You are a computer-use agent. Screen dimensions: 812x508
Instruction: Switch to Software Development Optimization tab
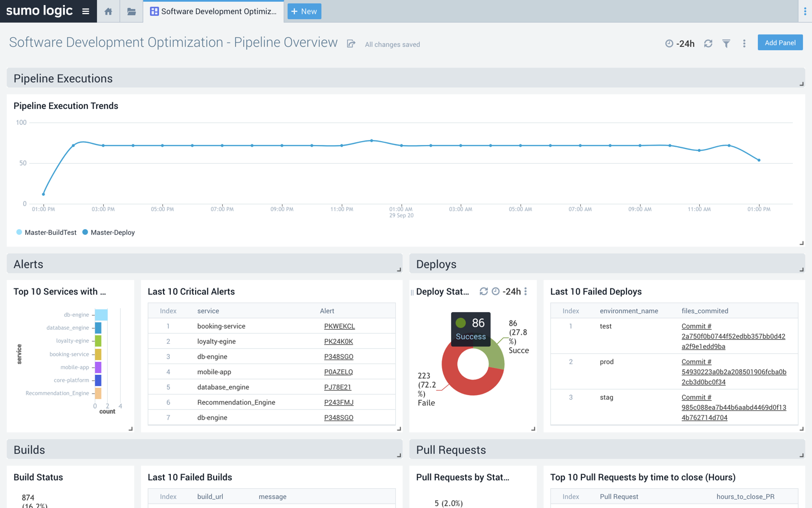213,11
